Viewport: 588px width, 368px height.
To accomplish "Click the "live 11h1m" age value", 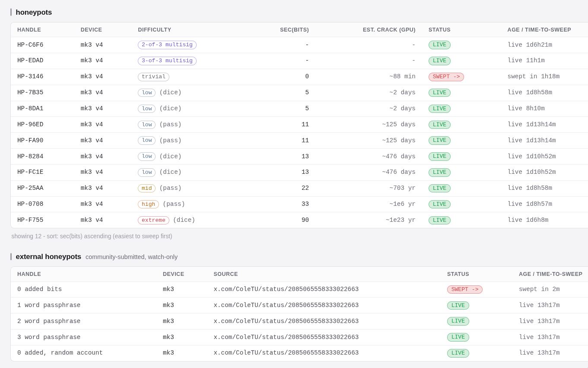I will (526, 61).
